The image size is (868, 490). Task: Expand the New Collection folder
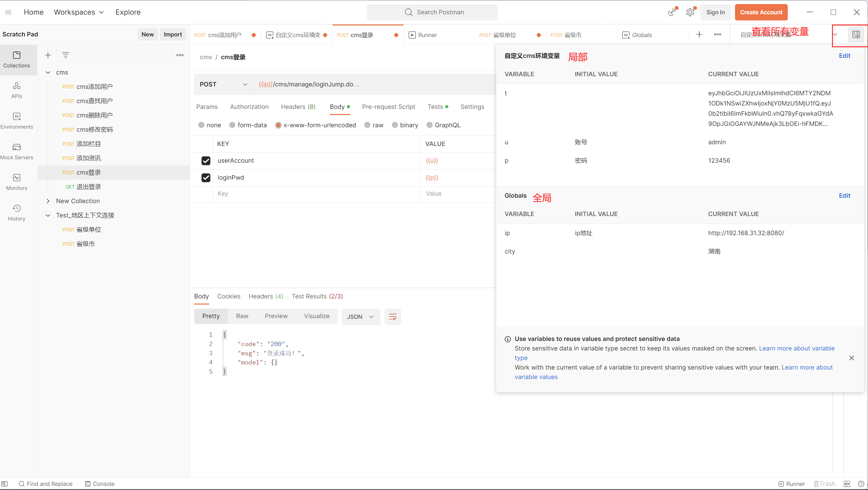coord(48,201)
